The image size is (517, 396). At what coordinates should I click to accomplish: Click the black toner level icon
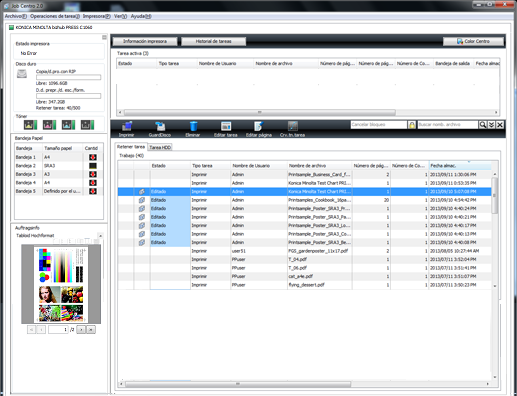[x=87, y=125]
